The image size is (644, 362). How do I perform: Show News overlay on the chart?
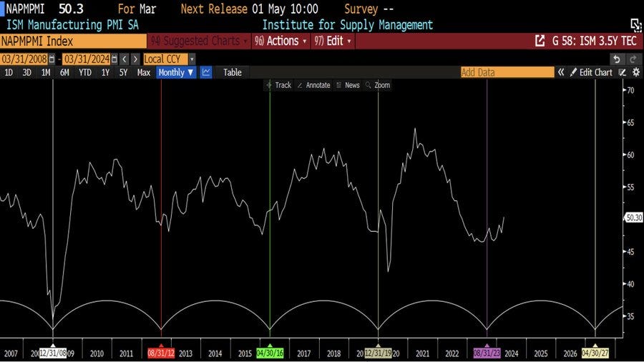click(347, 85)
